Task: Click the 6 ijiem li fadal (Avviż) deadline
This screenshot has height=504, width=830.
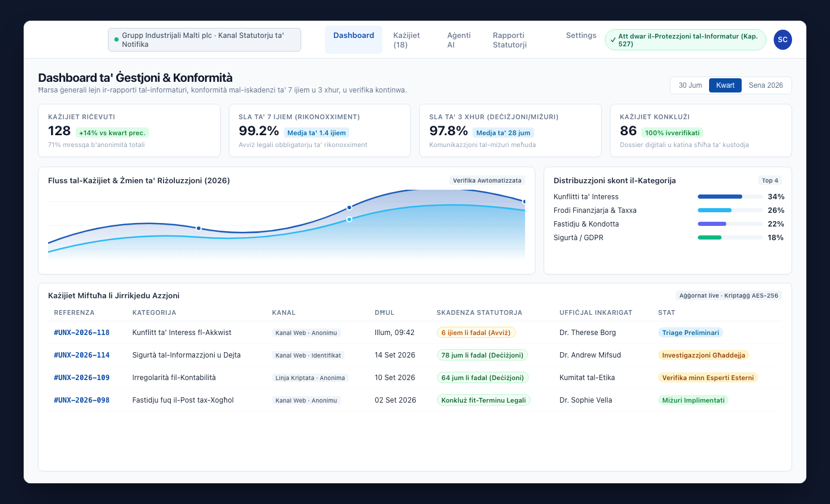Action: coord(476,333)
